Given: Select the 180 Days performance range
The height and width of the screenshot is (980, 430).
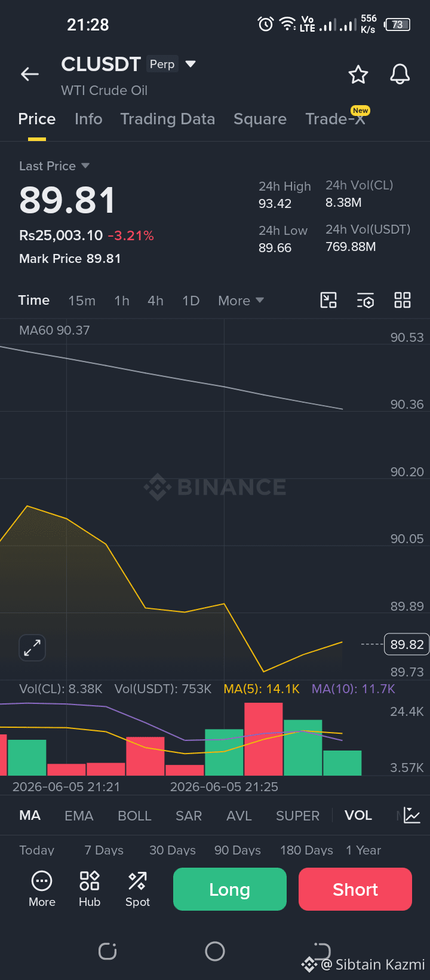Looking at the screenshot, I should (x=306, y=850).
